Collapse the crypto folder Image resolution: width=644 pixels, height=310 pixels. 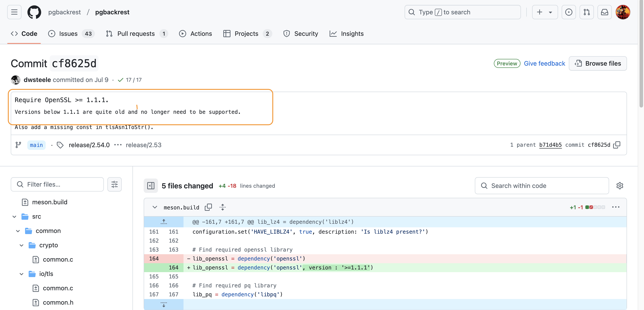22,245
